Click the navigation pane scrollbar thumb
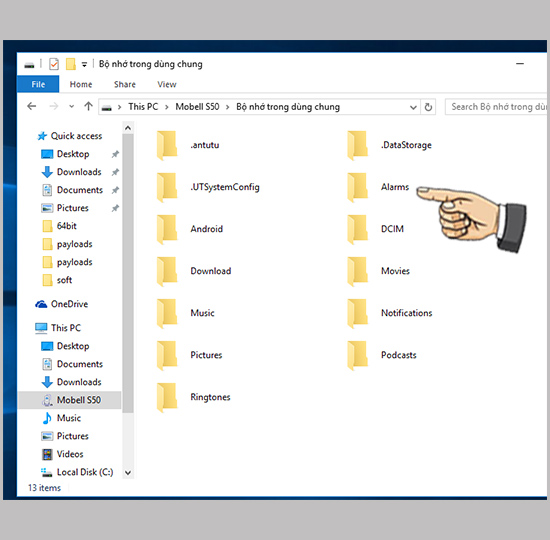Screen dimensions: 550x540 click(128, 274)
